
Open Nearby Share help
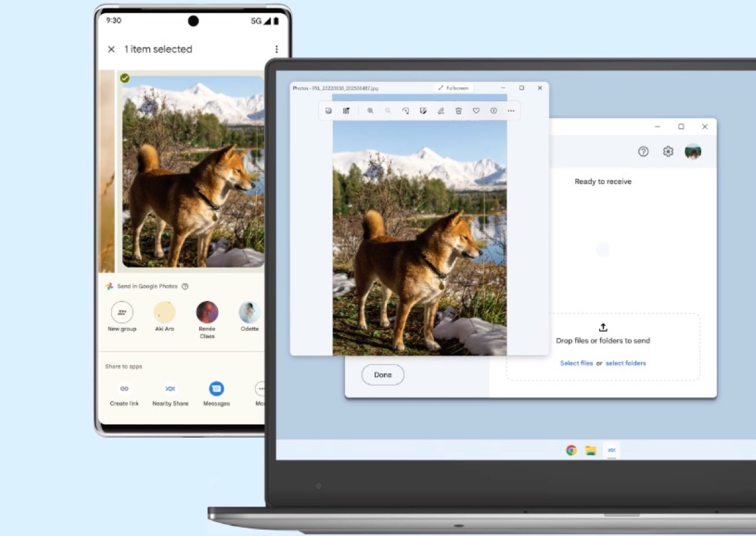point(643,151)
